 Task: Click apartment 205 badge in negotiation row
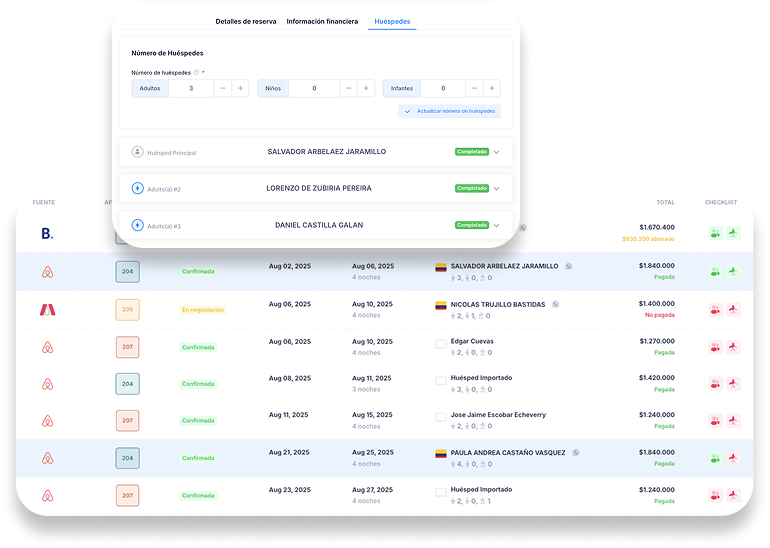click(127, 310)
